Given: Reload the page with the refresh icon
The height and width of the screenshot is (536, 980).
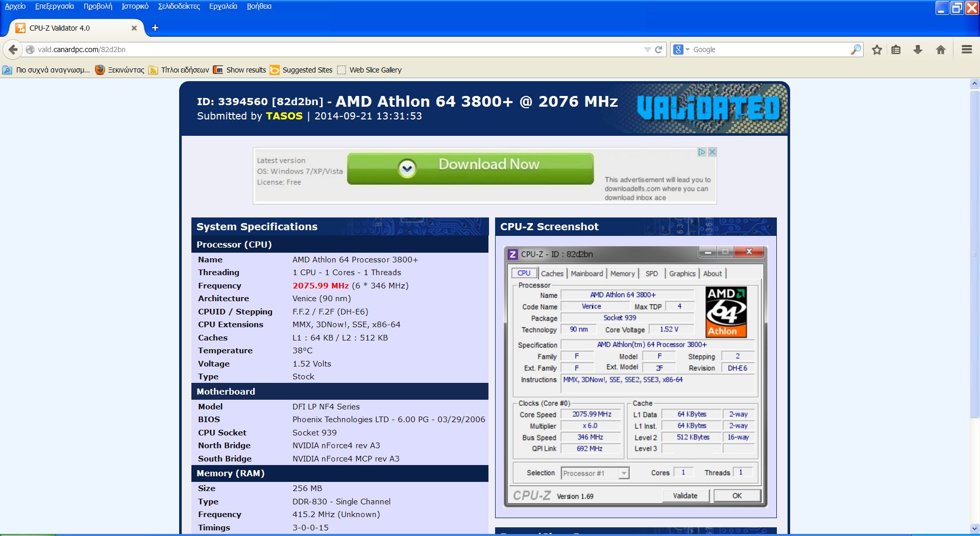Looking at the screenshot, I should pyautogui.click(x=658, y=50).
